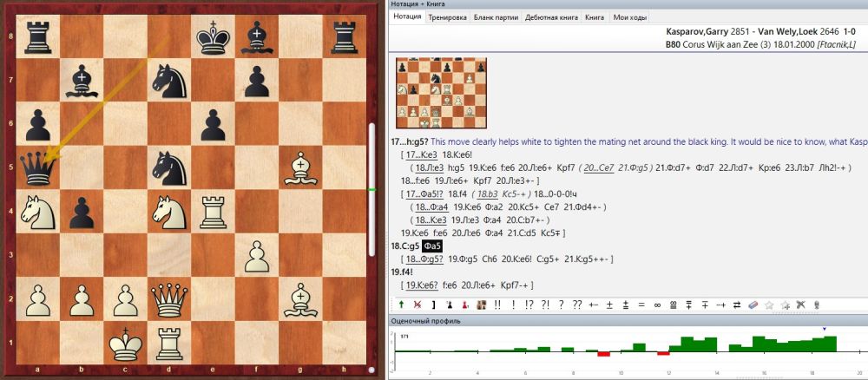Screen dimensions: 868x380
Task: Click the green up arrow promote variation icon
Action: click(x=402, y=305)
